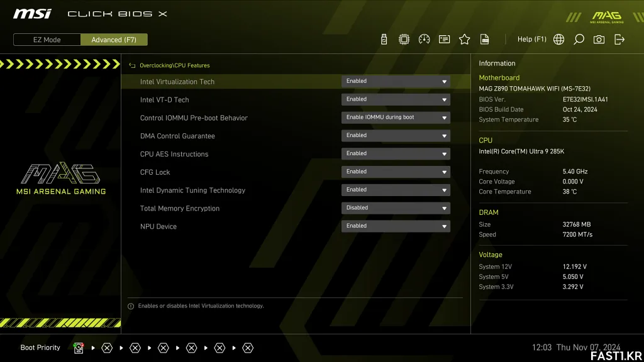This screenshot has height=362, width=644.
Task: Open DMA Control Guarantee dropdown
Action: coord(396,136)
